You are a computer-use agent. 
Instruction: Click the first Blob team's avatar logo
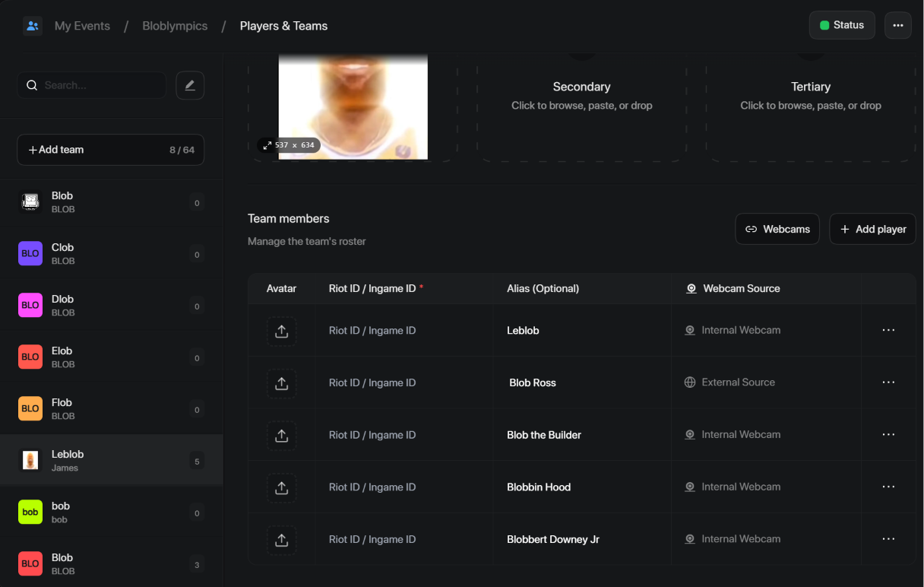pyautogui.click(x=30, y=201)
